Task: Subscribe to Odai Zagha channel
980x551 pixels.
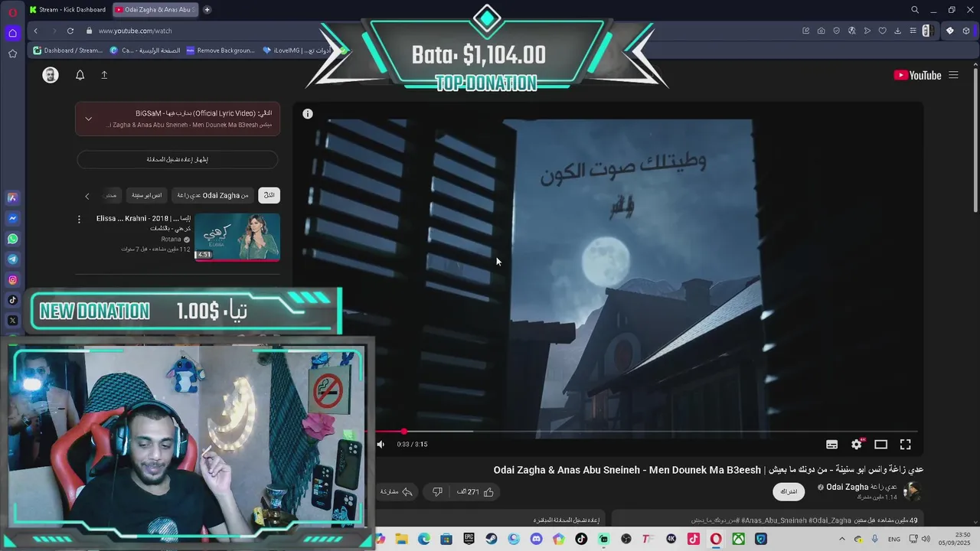Action: point(789,491)
